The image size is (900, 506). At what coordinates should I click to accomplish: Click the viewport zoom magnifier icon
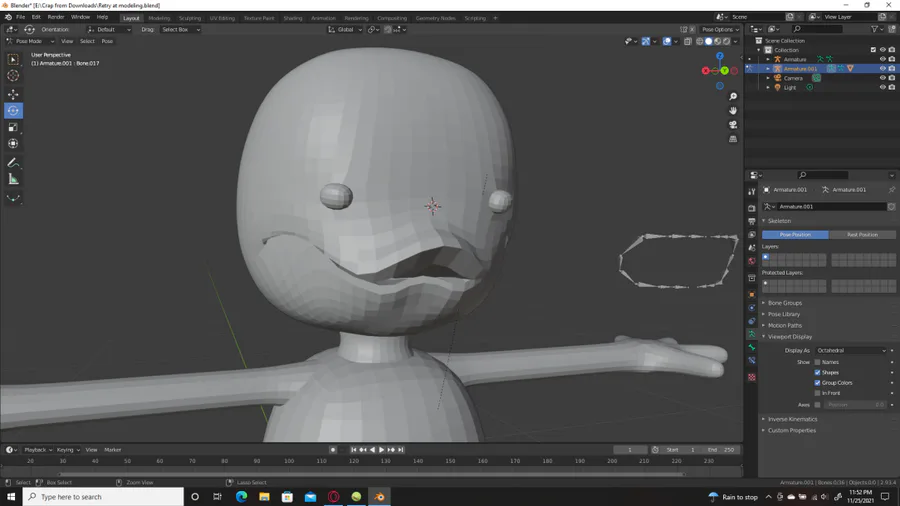(733, 96)
